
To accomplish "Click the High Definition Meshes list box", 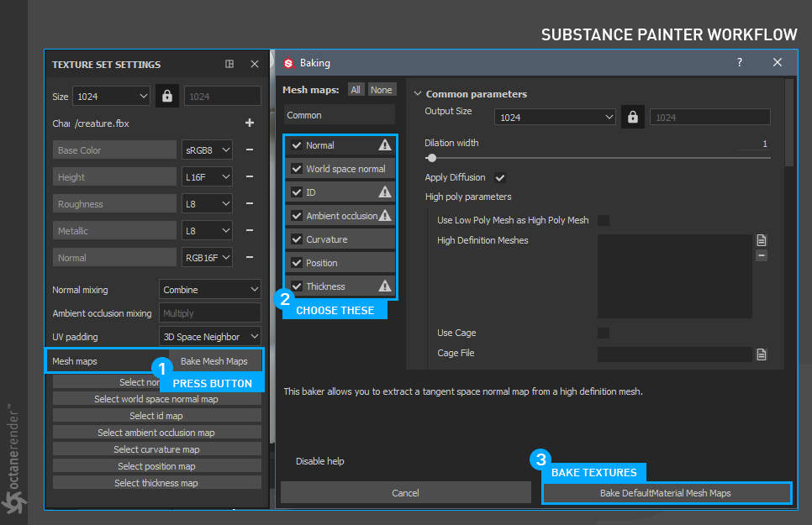I will (674, 276).
